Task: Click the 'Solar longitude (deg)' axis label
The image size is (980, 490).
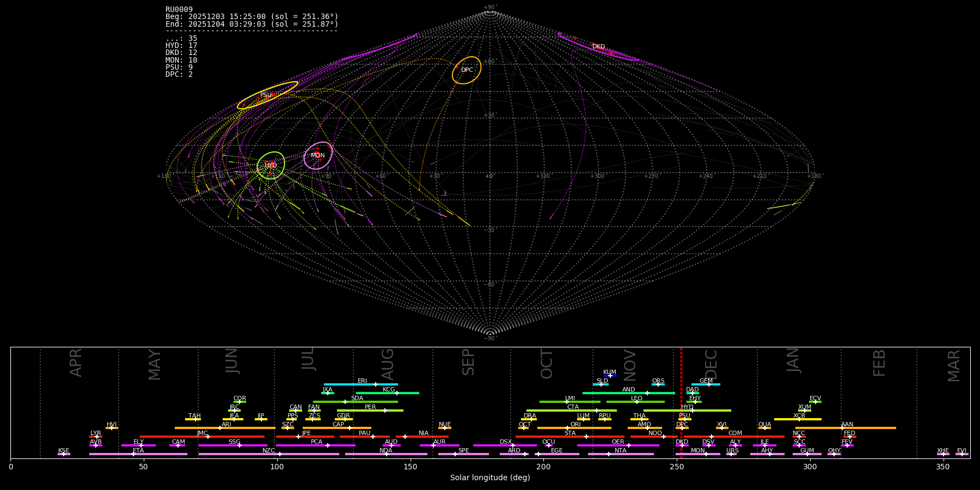Action: (490, 477)
